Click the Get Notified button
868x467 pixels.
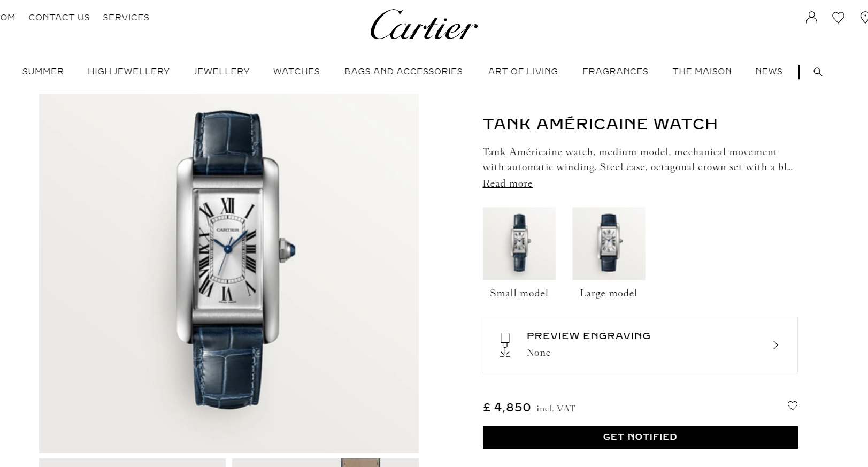point(640,437)
